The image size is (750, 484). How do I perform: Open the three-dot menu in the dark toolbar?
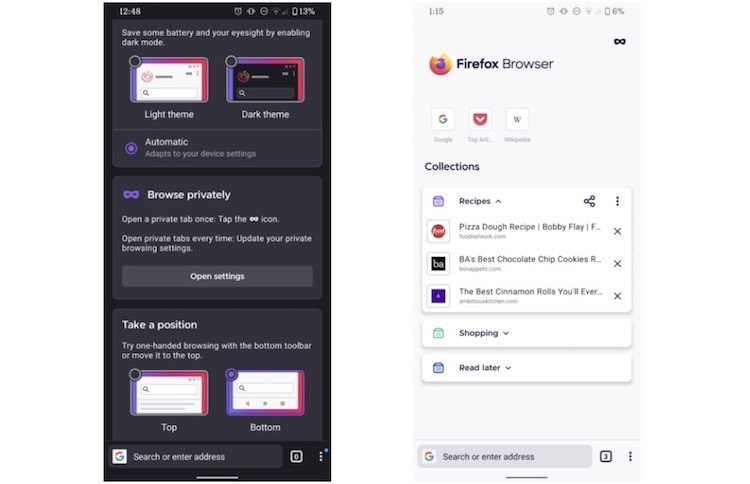click(x=320, y=457)
